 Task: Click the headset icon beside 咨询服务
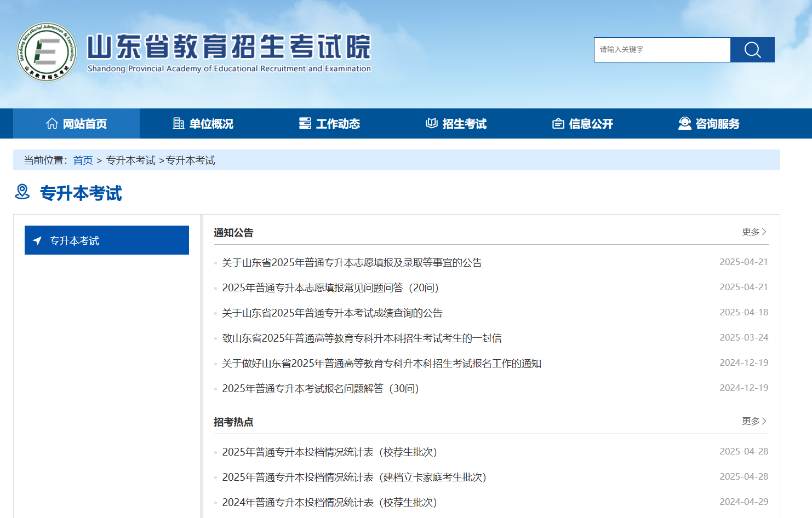pos(684,124)
